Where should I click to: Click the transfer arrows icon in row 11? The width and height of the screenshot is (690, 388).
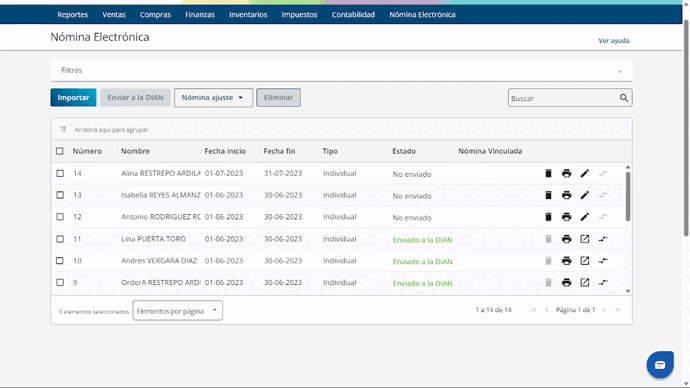click(x=603, y=239)
